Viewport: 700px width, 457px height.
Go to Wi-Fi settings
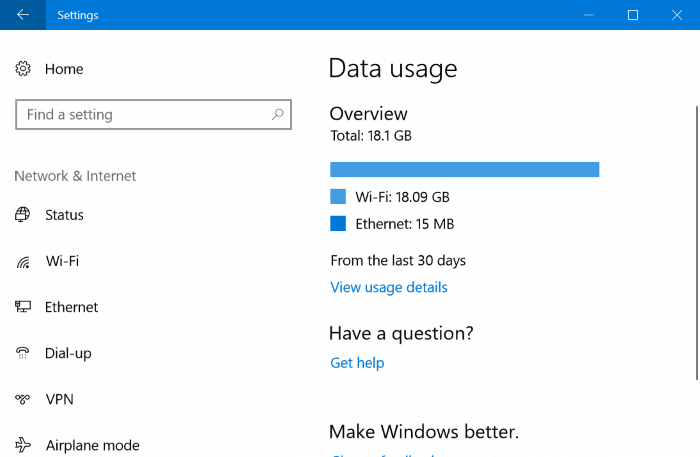tap(62, 261)
